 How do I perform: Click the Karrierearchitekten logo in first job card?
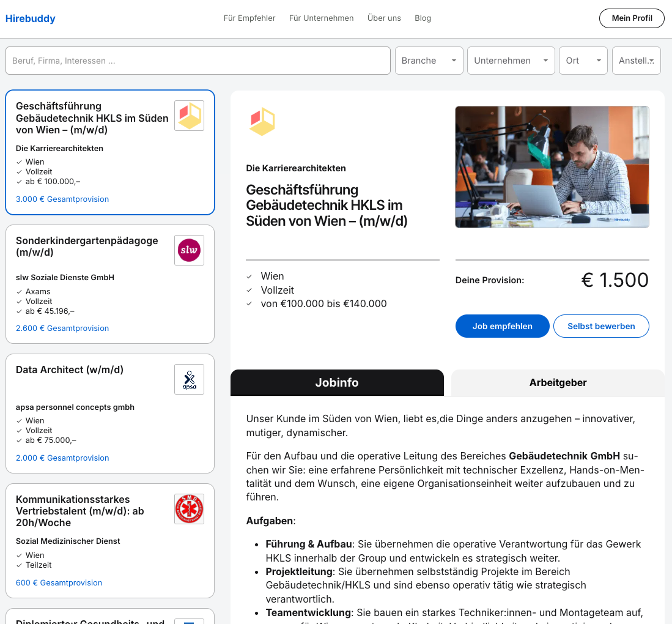(189, 116)
